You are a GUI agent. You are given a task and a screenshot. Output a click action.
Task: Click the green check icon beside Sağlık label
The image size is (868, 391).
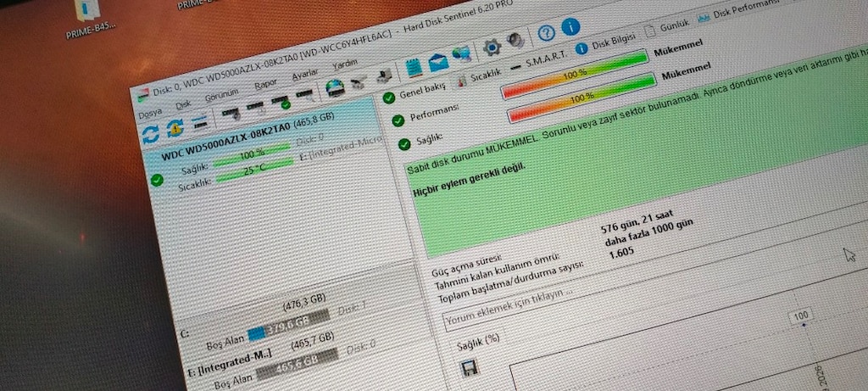coord(404,144)
